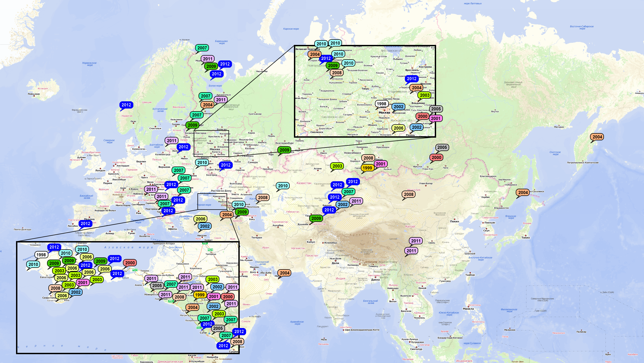Screen dimensions: 644x363
Task: Click the red 2000 marker in Crimea inset
Action: [130, 263]
